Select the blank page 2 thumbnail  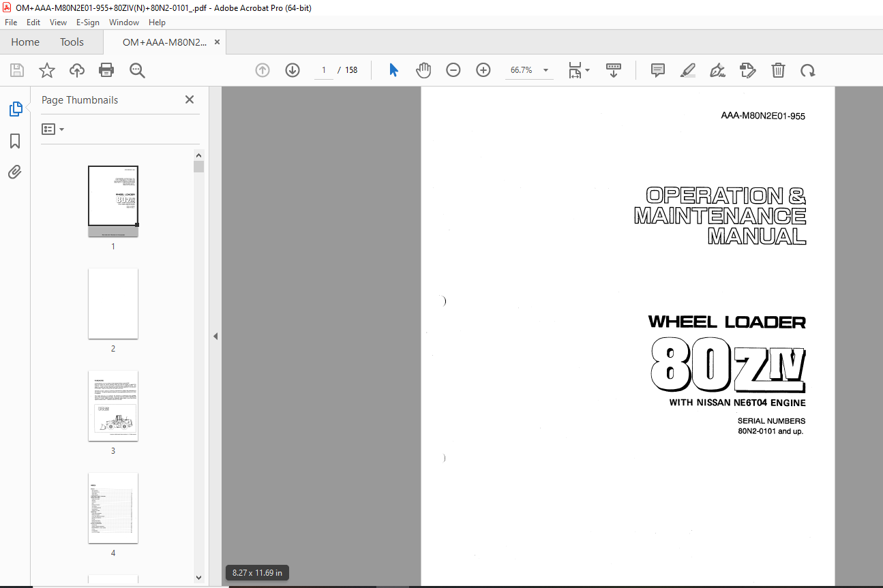click(x=113, y=303)
